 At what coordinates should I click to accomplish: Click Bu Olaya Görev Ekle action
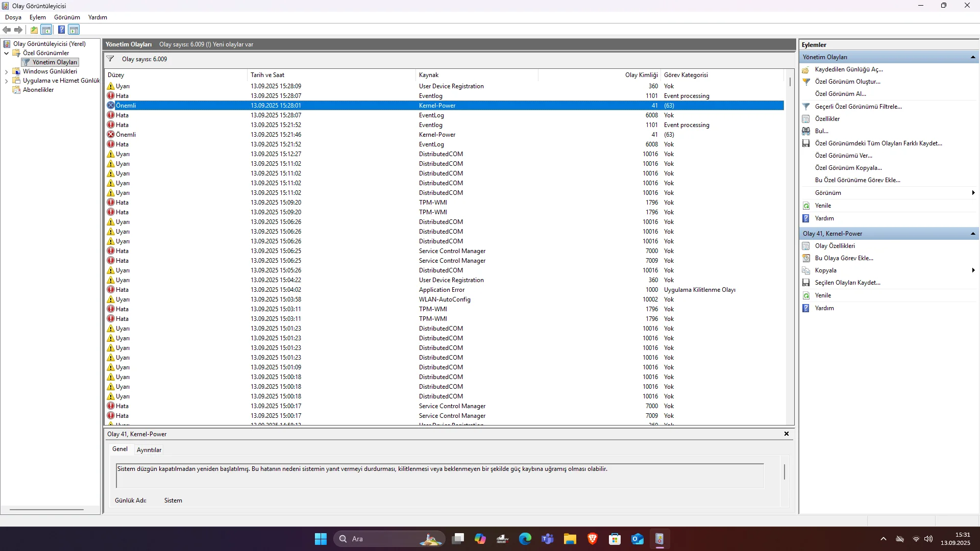pos(844,258)
